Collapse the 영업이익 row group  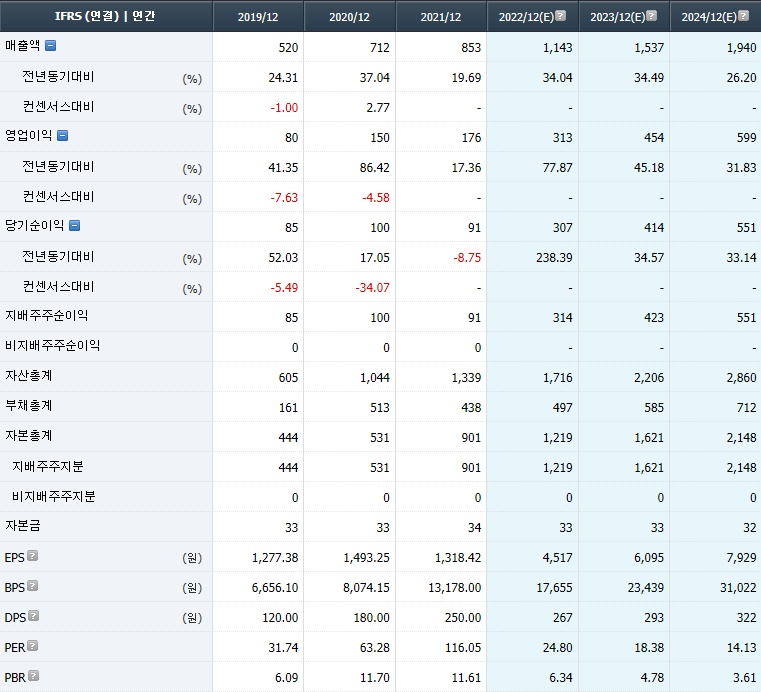point(63,135)
